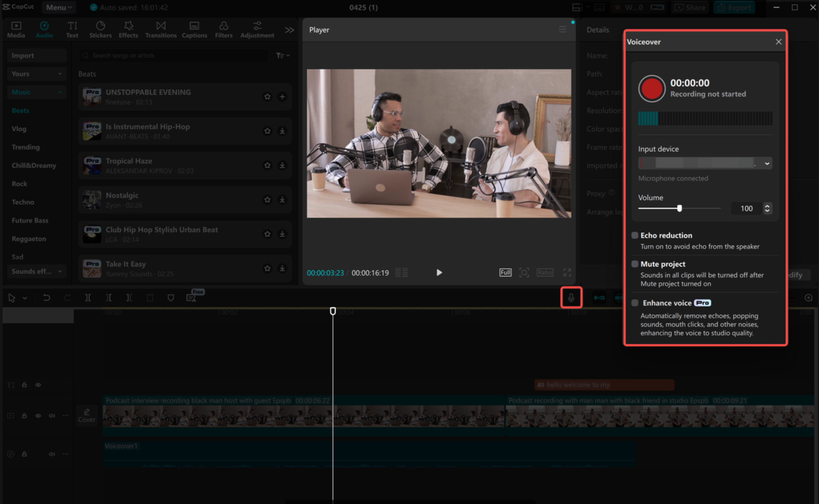Favorite the Club Hip Hop Stylish Urban Beat track

click(267, 234)
